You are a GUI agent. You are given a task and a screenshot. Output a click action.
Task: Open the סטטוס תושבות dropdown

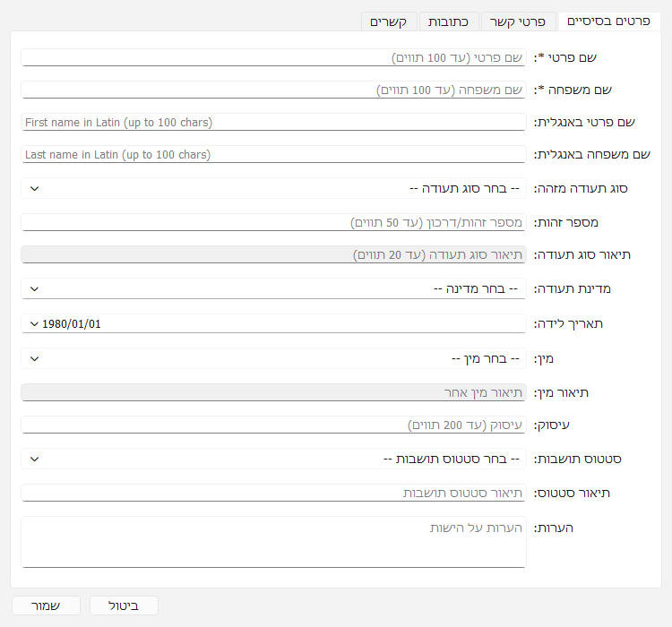(x=273, y=459)
